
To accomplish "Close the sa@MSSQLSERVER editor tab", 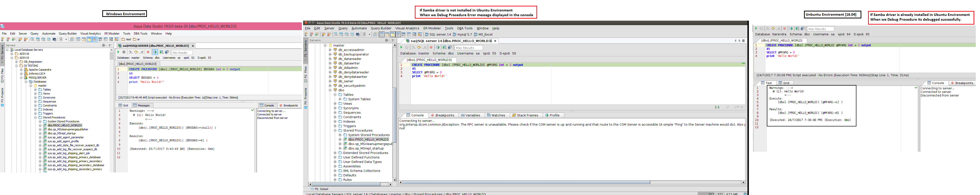I will (193, 46).
